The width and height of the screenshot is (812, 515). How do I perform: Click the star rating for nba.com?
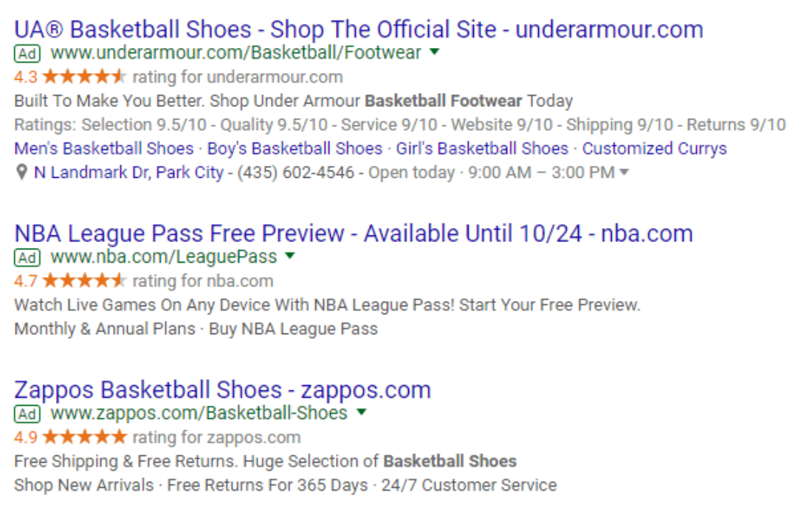point(84,280)
